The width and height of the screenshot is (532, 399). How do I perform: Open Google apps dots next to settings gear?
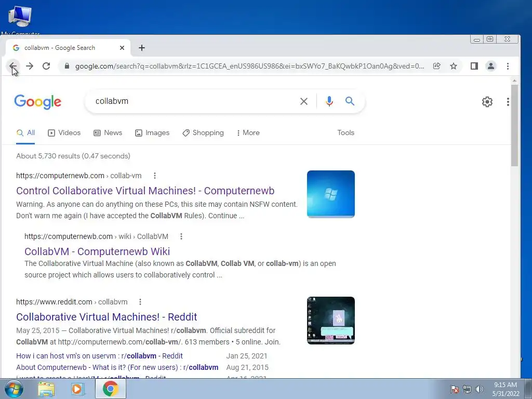pos(508,102)
